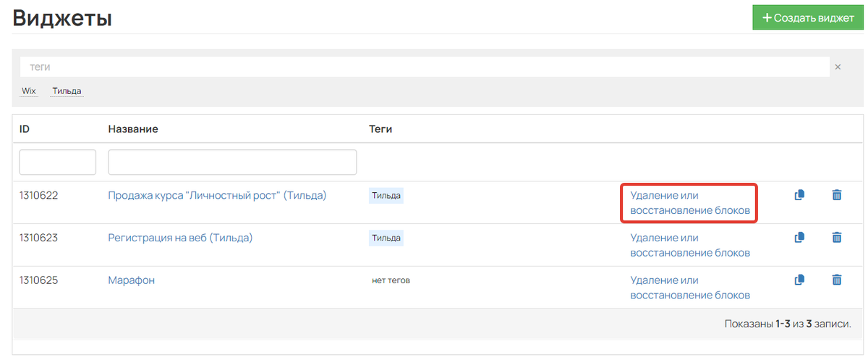Open the Марафон widget link
The width and height of the screenshot is (868, 362).
coord(131,280)
